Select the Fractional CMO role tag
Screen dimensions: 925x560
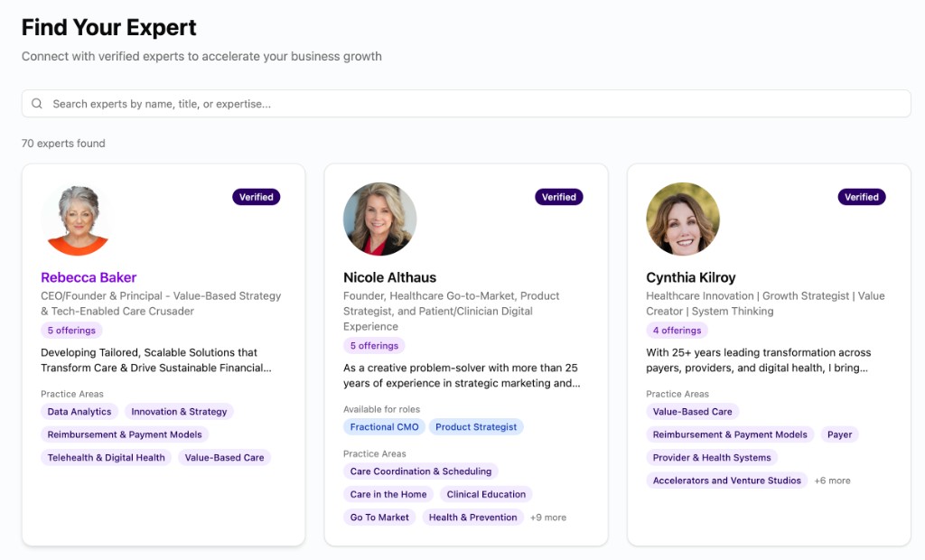point(384,427)
